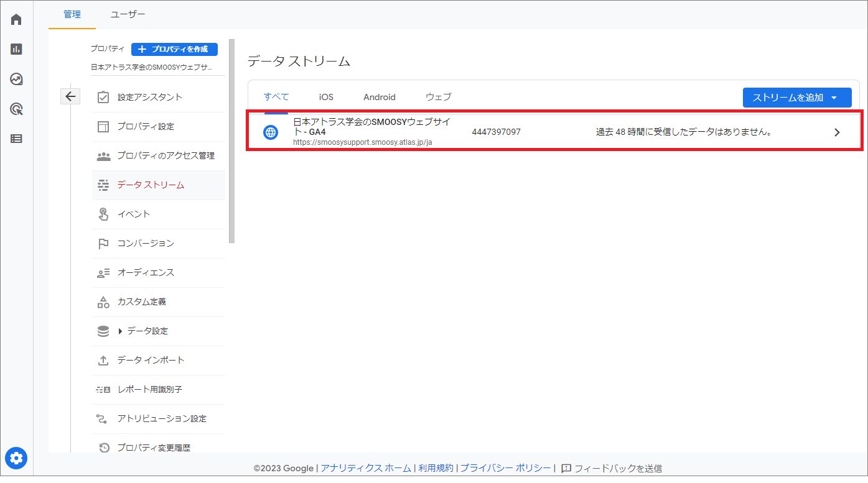Click the プロパティを作成 button

pyautogui.click(x=174, y=49)
